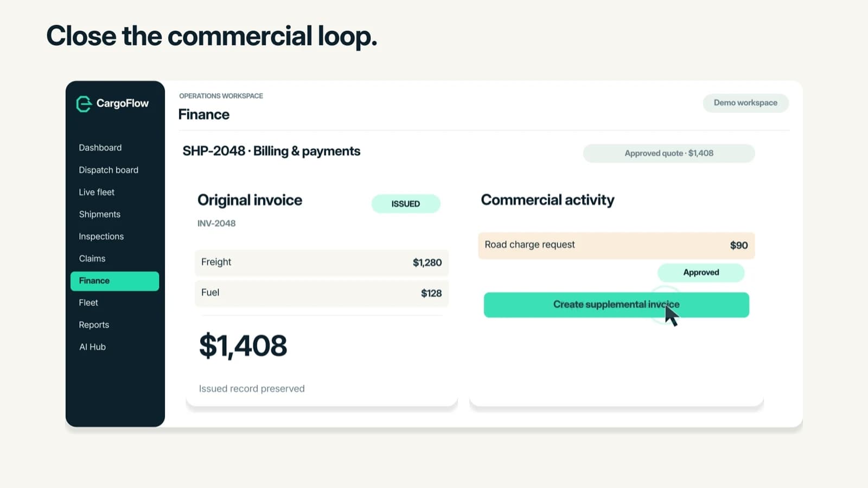Select the Road charge request row
This screenshot has width=868, height=488.
(x=616, y=245)
